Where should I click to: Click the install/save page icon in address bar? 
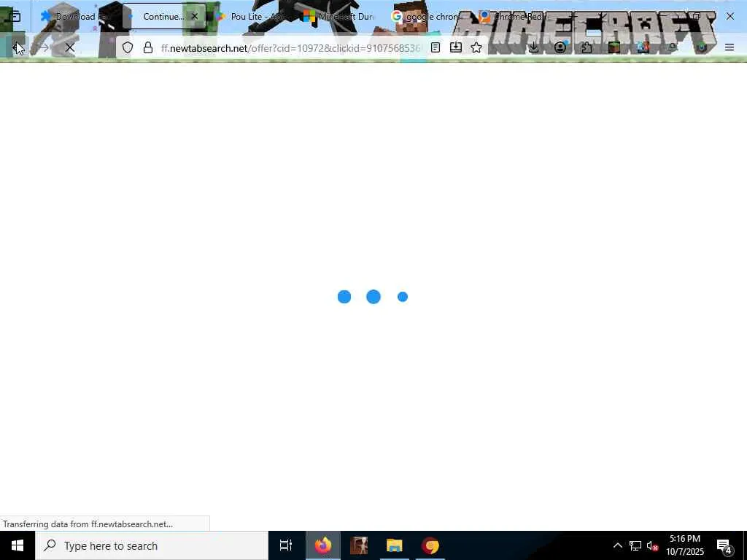[456, 47]
